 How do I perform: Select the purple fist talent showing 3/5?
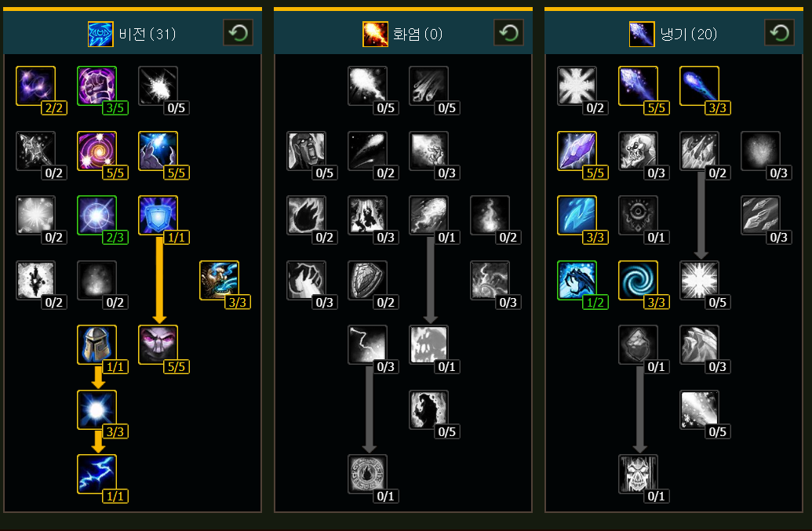pyautogui.click(x=96, y=86)
